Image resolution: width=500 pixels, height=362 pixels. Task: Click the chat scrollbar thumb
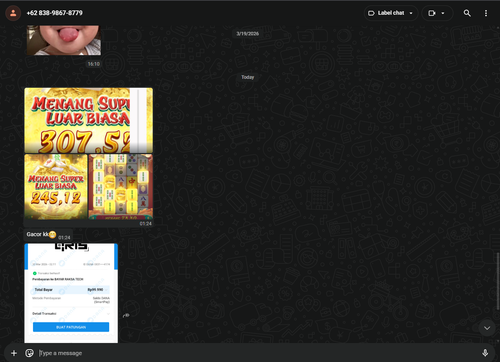click(x=498, y=282)
